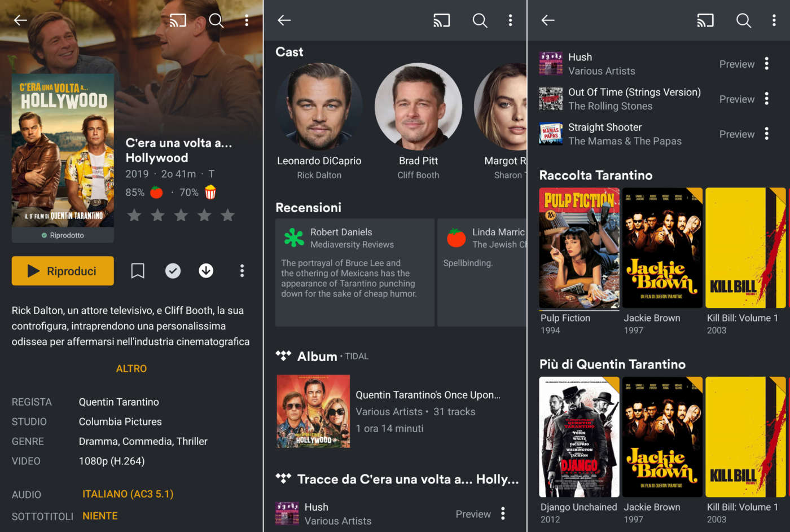The image size is (790, 532).
Task: Go back from the Cast screen
Action: (284, 20)
